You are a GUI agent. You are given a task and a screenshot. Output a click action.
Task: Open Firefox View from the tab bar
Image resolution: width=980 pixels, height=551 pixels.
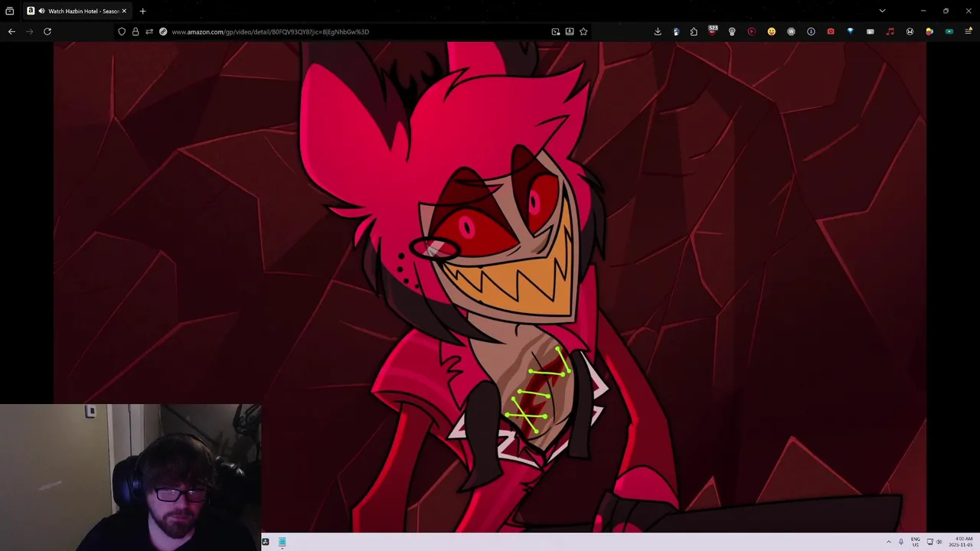point(10,11)
